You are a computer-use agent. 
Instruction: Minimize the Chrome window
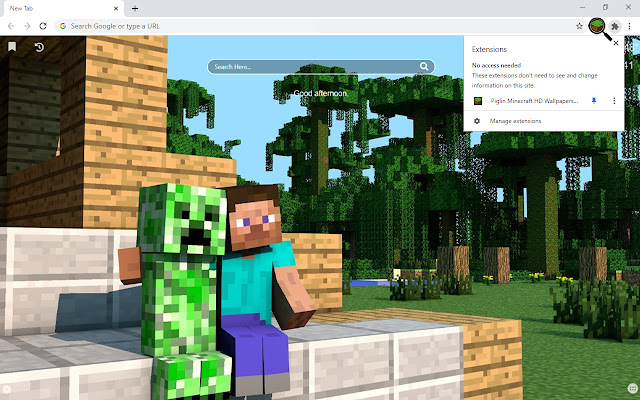[582, 7]
